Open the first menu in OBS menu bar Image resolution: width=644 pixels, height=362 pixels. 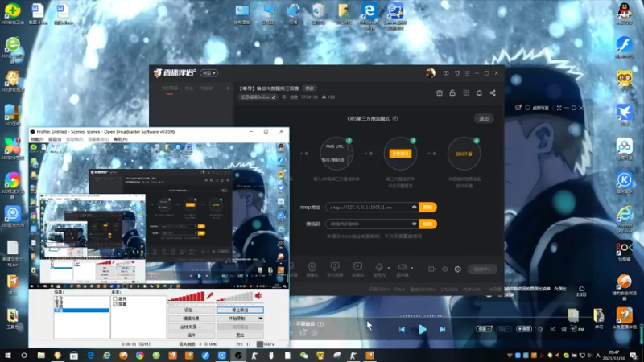coord(37,139)
